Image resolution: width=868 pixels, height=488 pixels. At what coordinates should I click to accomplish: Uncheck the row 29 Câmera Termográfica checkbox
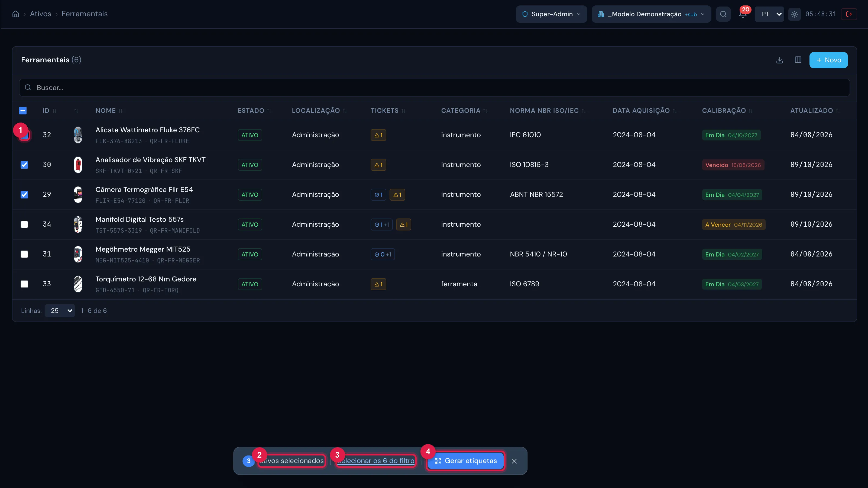(24, 195)
